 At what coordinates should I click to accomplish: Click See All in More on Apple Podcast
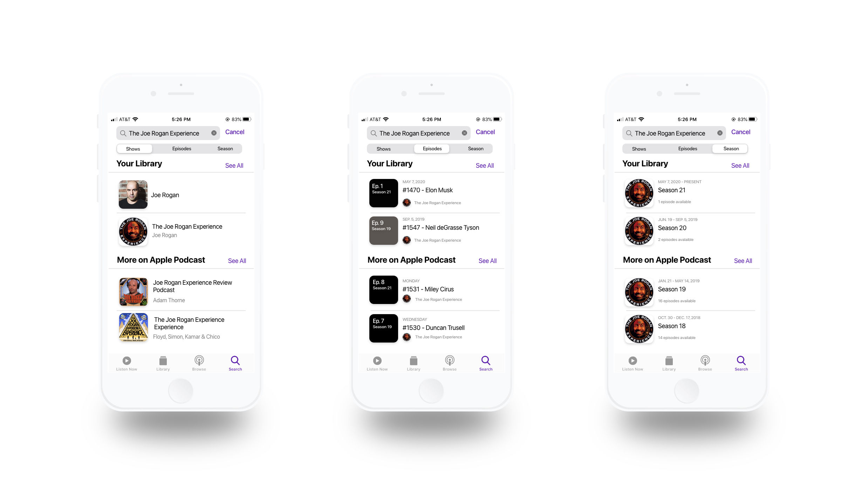pos(237,260)
